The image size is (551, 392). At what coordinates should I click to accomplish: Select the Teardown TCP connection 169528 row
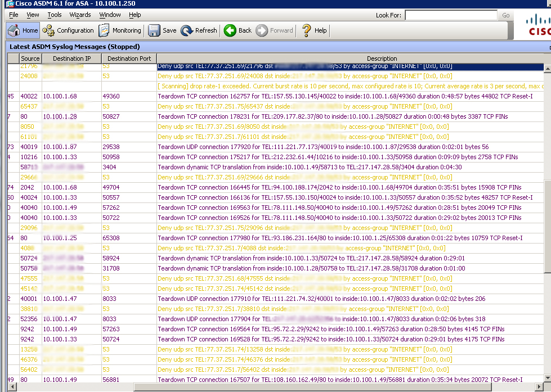coord(276,340)
